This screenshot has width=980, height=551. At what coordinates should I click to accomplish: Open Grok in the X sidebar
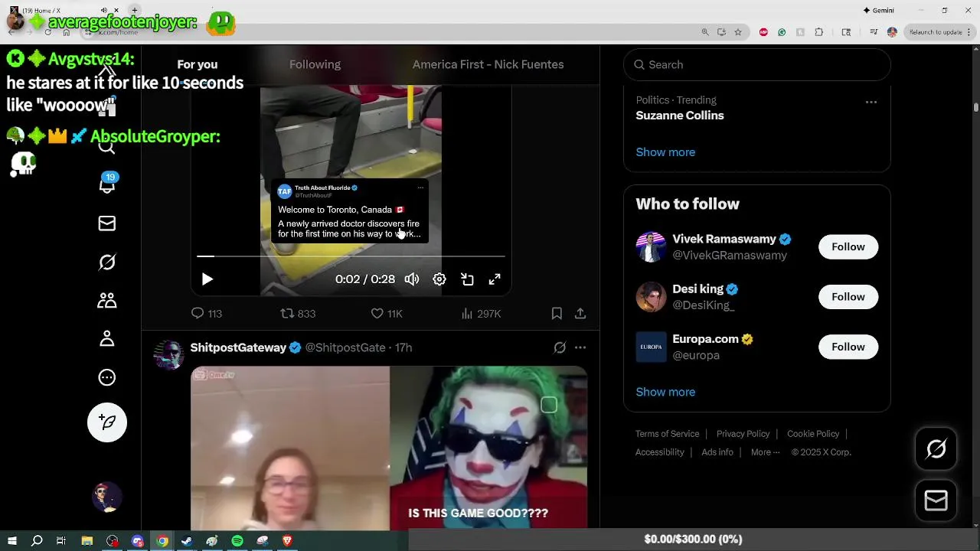(106, 262)
